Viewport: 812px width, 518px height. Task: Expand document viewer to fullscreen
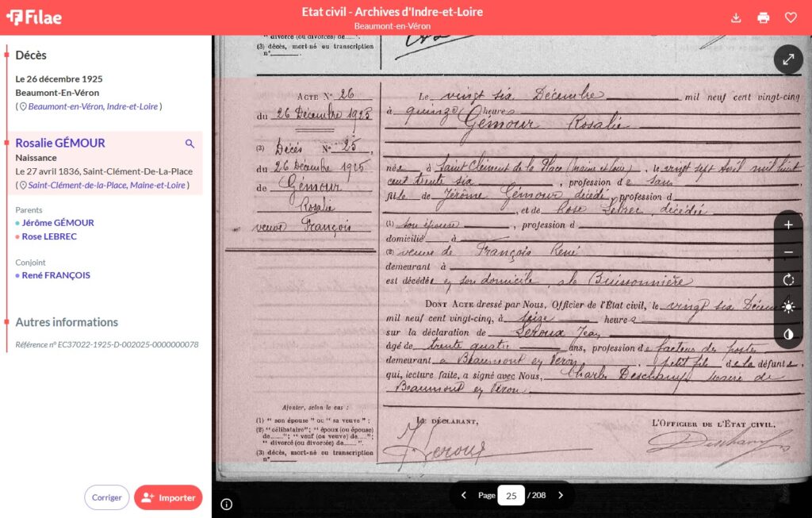788,59
